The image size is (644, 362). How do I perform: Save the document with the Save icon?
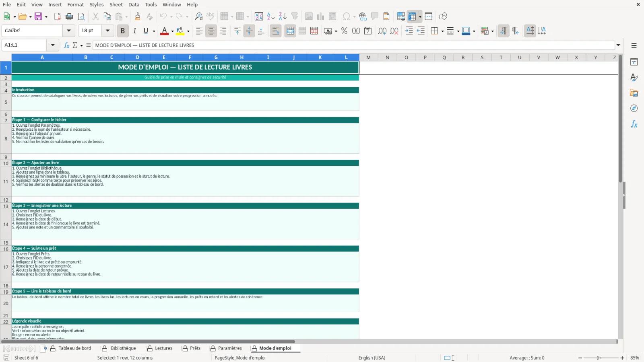tap(39, 16)
